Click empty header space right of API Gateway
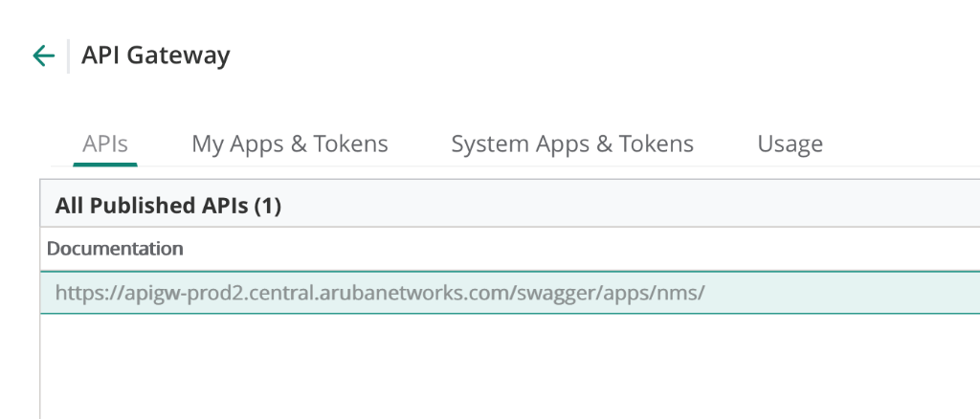This screenshot has width=980, height=419. click(x=574, y=55)
